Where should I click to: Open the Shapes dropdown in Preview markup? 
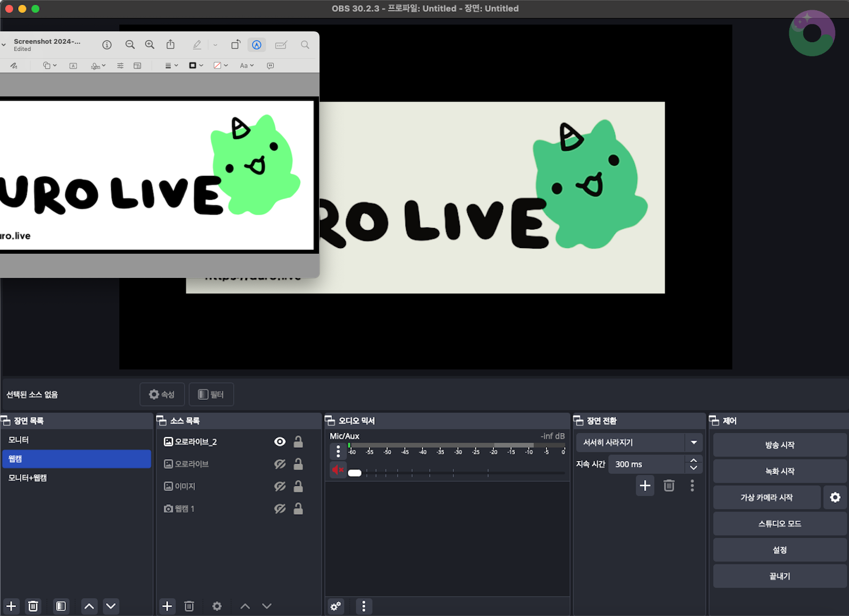[50, 65]
